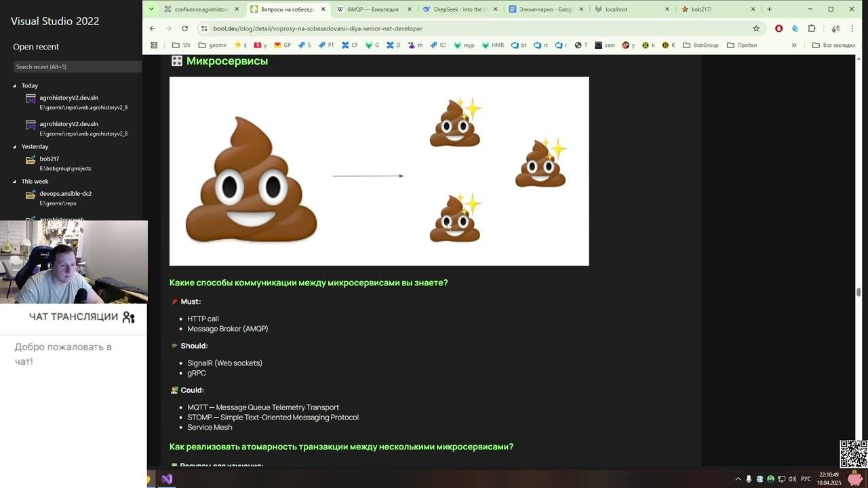Open Все закладки folder

click(833, 45)
